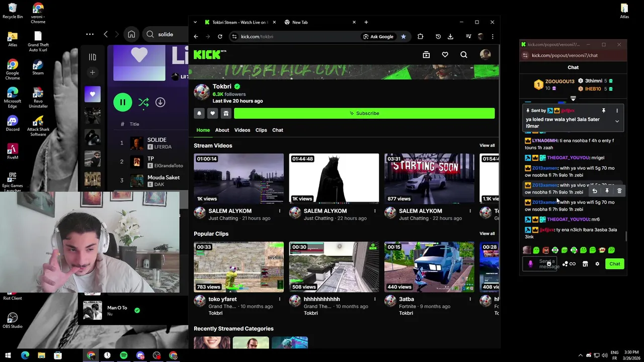Open Spotify three-dots menu

pos(90,34)
